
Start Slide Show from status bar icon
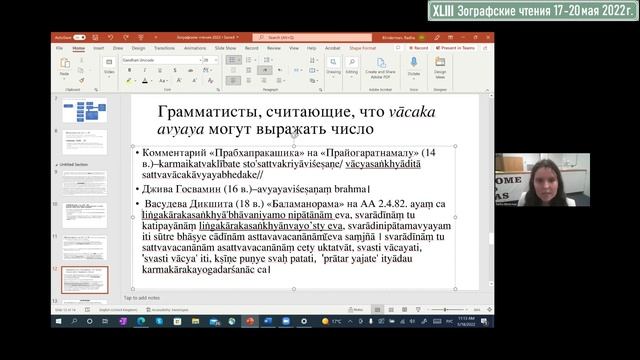pyautogui.click(x=418, y=310)
